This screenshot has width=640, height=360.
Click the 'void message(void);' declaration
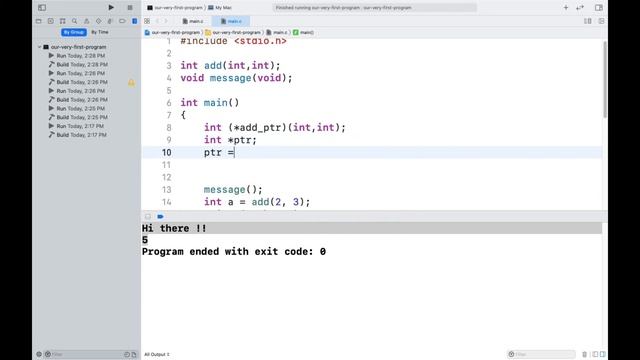pos(236,78)
